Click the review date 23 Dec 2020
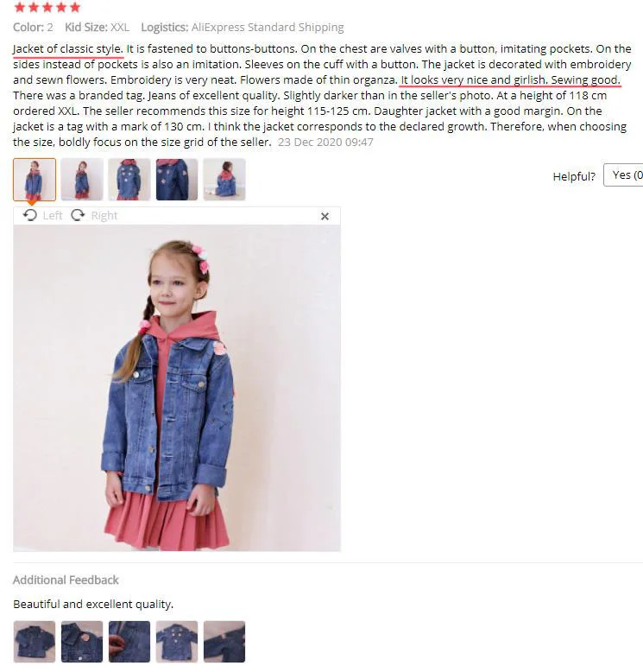Image resolution: width=643 pixels, height=672 pixels. [x=325, y=142]
